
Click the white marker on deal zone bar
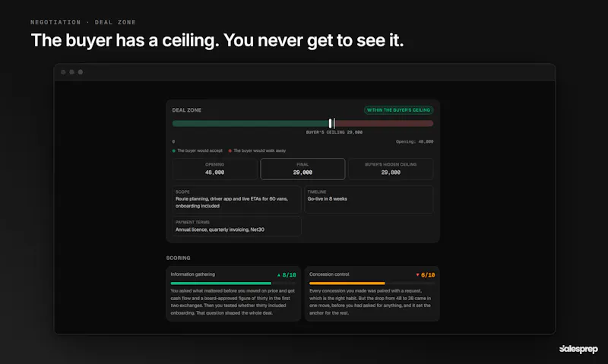coord(331,123)
